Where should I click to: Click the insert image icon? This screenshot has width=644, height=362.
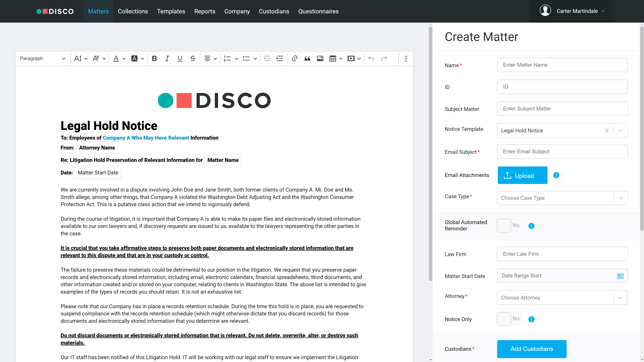[320, 58]
